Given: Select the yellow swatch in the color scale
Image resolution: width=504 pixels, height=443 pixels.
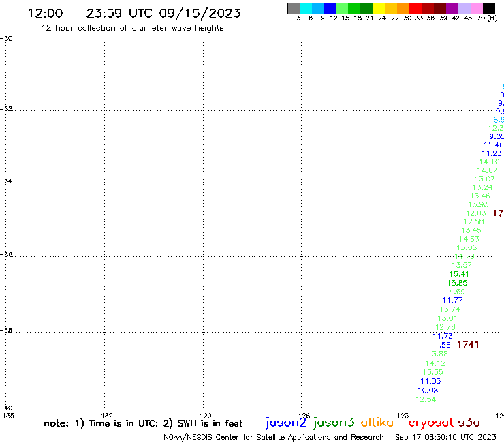Looking at the screenshot, I should [379, 8].
